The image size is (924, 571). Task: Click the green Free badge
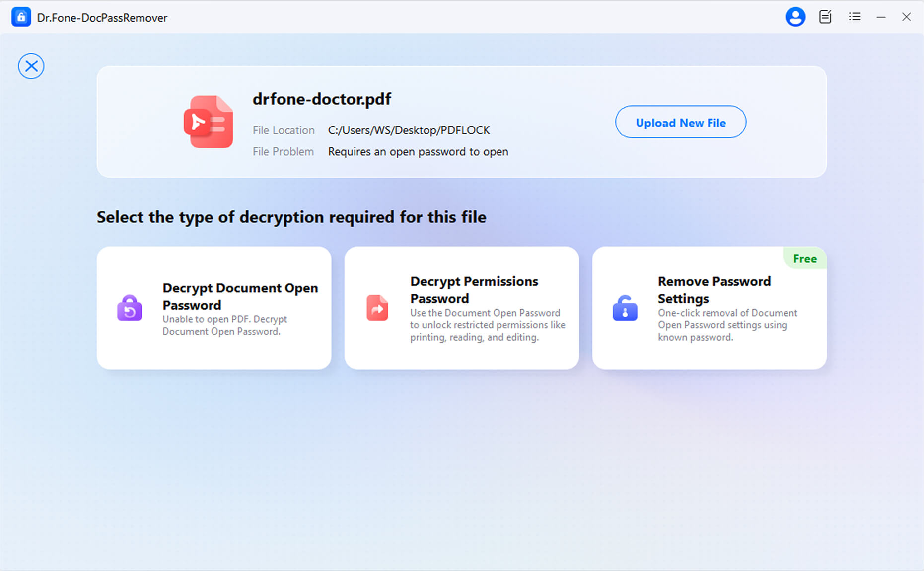tap(805, 258)
